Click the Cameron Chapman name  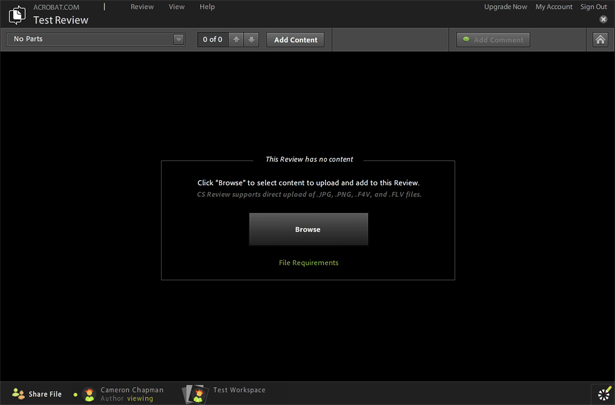(132, 390)
